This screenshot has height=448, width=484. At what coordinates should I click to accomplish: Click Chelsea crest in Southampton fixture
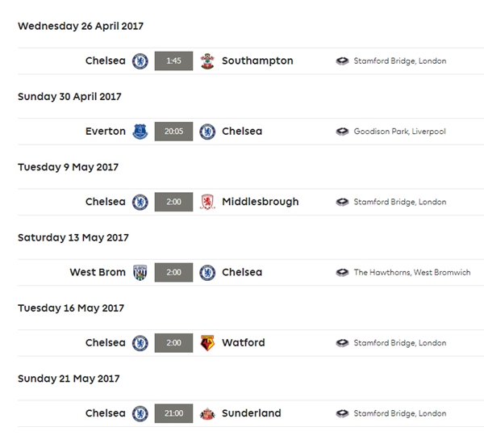140,61
